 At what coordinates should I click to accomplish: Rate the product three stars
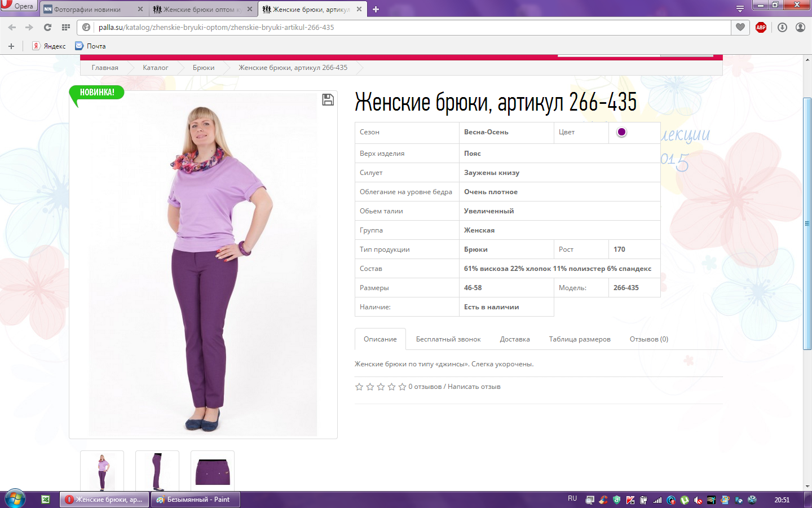pos(381,387)
